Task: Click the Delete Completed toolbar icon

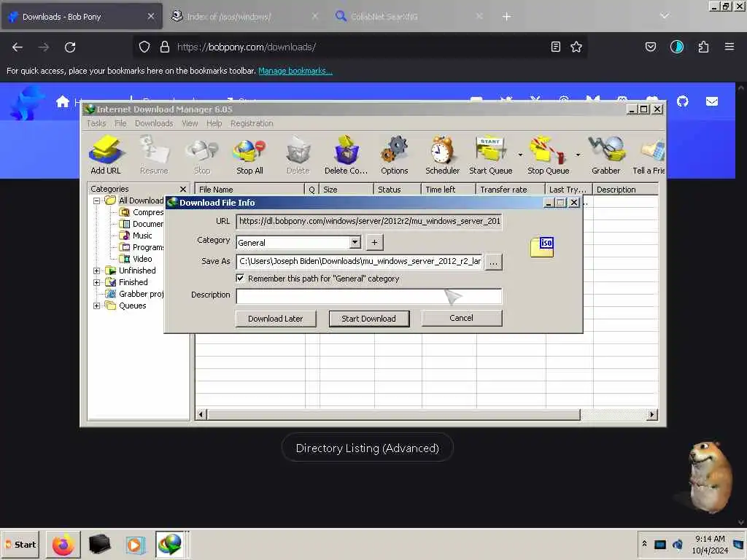Action: [x=346, y=155]
